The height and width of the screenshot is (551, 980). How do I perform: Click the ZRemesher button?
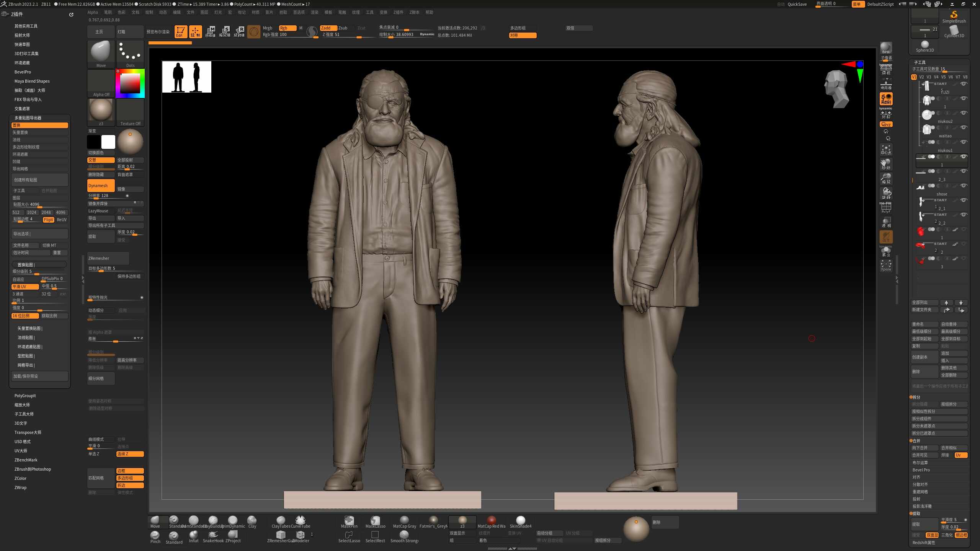pyautogui.click(x=108, y=258)
